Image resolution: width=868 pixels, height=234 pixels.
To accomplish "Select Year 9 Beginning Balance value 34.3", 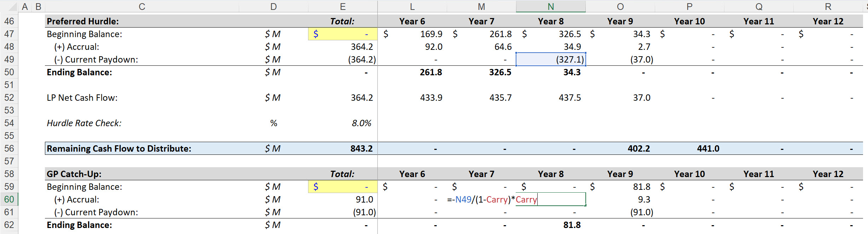I will [x=642, y=34].
